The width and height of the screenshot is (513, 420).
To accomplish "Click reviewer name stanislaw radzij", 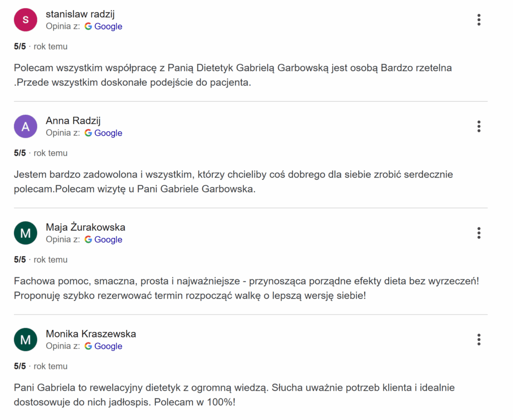I will click(x=80, y=14).
